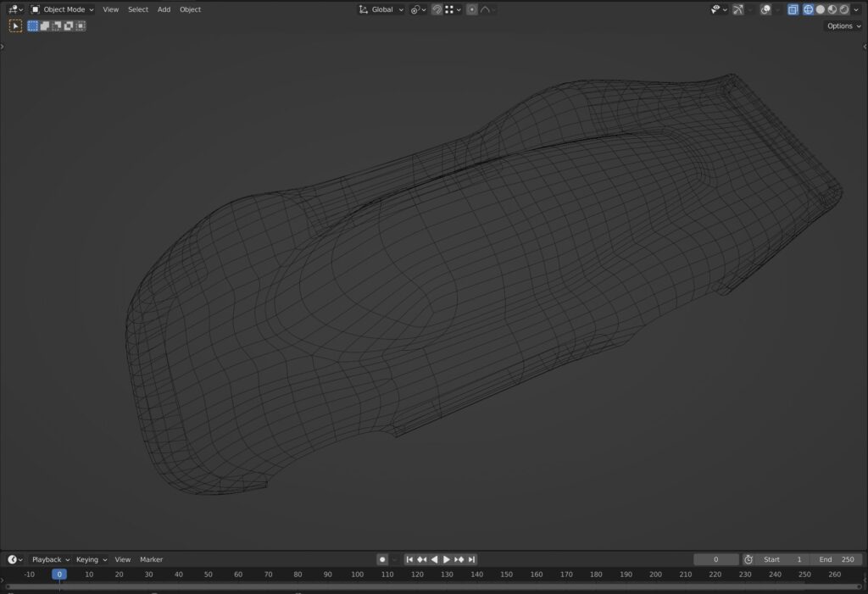The height and width of the screenshot is (594, 868).
Task: Click the editor type selector icon
Action: [x=14, y=9]
